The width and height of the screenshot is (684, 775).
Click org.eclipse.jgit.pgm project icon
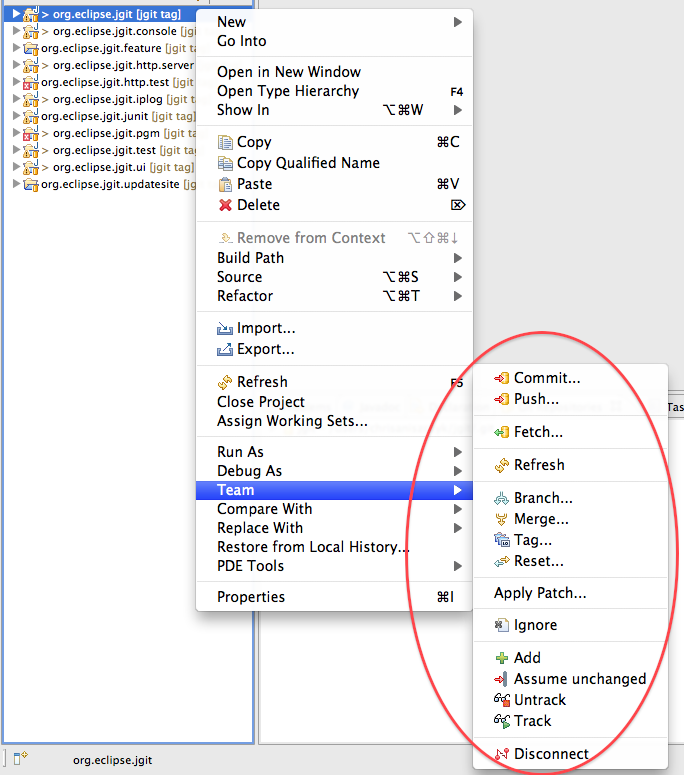click(30, 133)
